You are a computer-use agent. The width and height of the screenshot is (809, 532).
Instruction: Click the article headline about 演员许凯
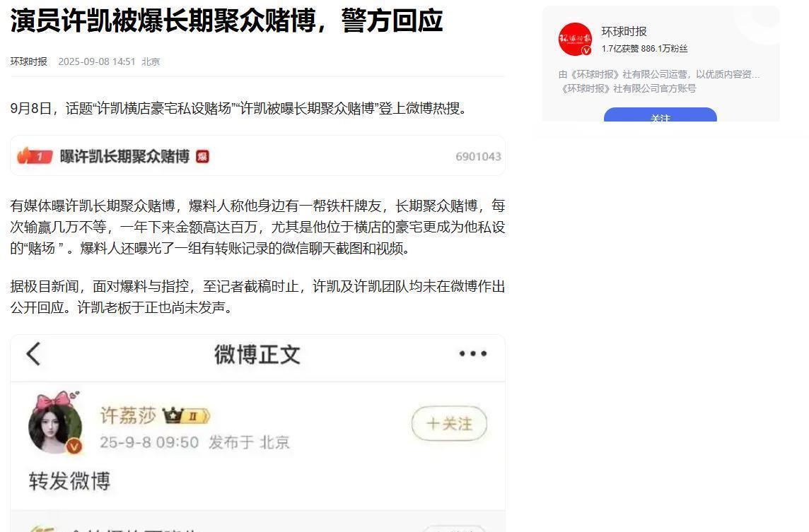(x=226, y=21)
